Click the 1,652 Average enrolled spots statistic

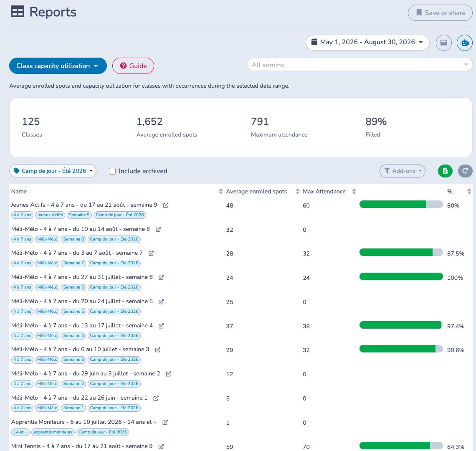[167, 127]
